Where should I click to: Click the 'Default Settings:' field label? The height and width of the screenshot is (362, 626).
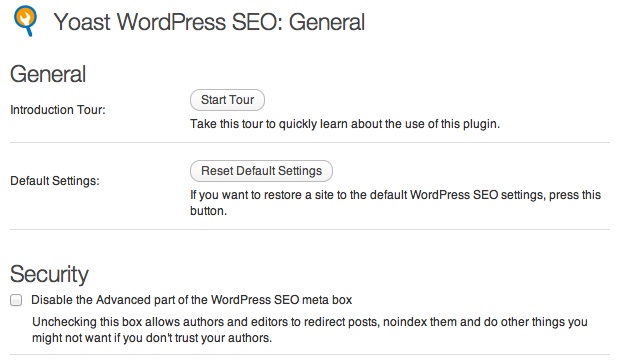point(55,181)
